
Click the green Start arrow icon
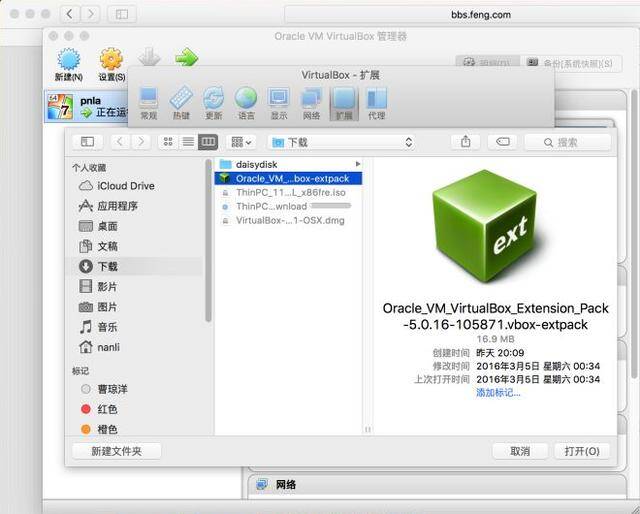[187, 57]
